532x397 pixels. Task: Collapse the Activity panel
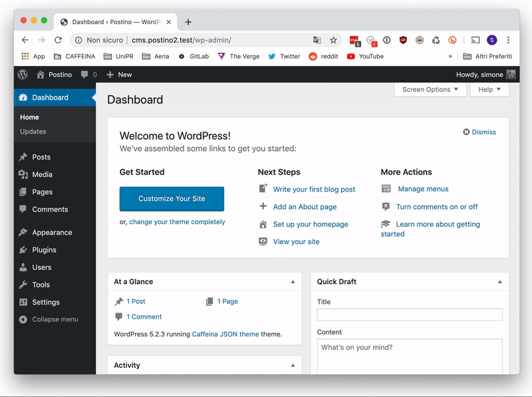pyautogui.click(x=293, y=365)
